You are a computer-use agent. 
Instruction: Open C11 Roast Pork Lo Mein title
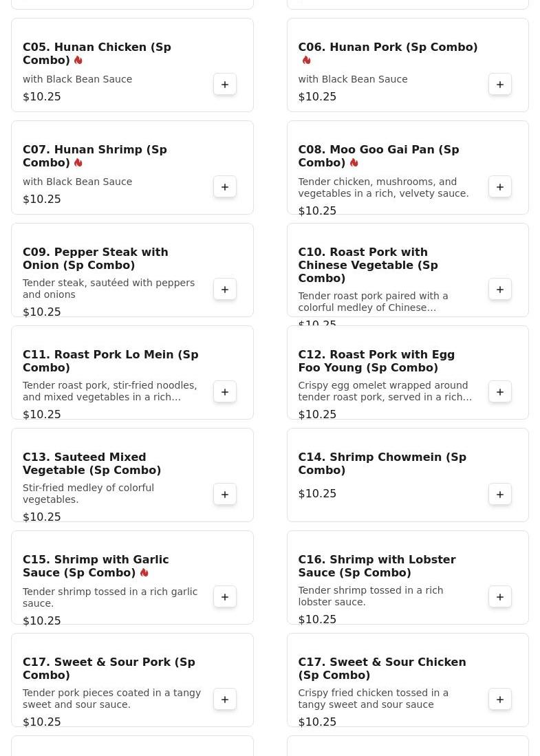[110, 361]
